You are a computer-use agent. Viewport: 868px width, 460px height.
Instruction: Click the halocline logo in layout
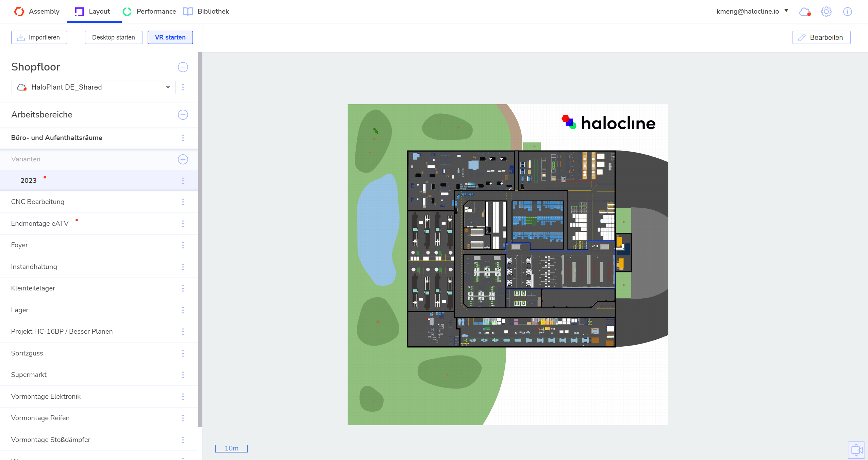(608, 123)
